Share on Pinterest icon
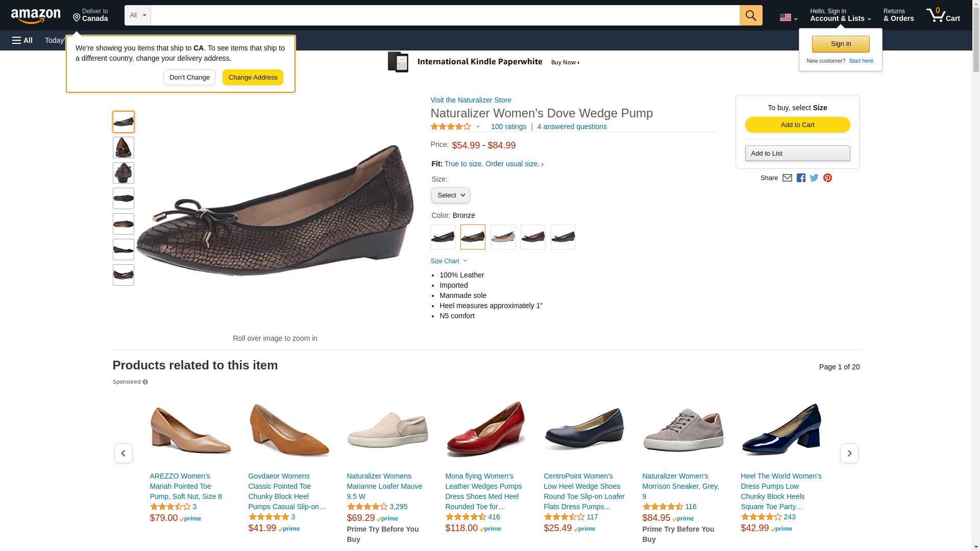This screenshot has height=551, width=980. pyautogui.click(x=827, y=178)
